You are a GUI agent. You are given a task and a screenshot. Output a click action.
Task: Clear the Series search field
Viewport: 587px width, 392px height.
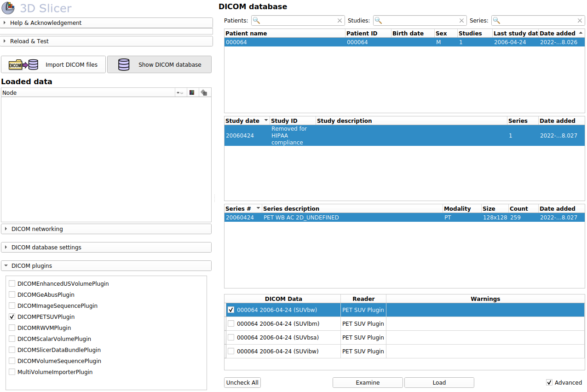tap(580, 21)
